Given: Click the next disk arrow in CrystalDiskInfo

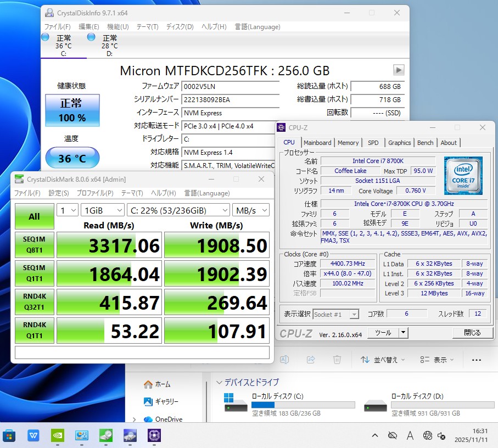Looking at the screenshot, I should [399, 70].
